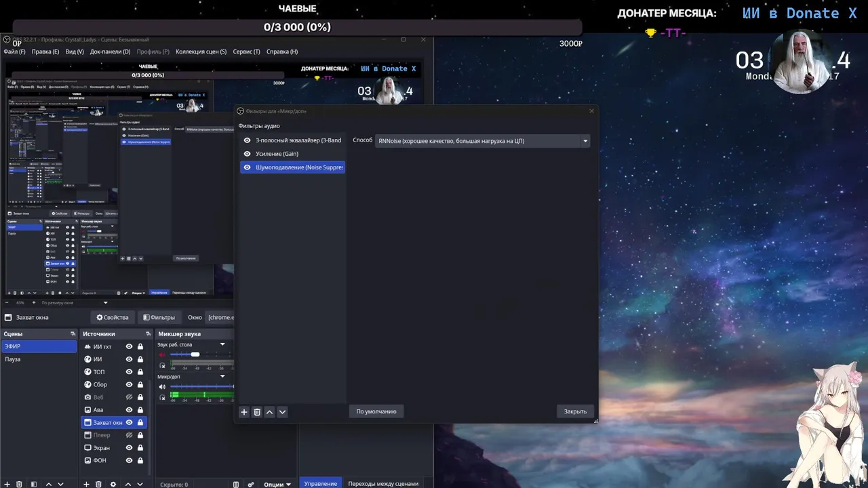
Task: Open the Файл (F) menu
Action: pyautogui.click(x=14, y=52)
